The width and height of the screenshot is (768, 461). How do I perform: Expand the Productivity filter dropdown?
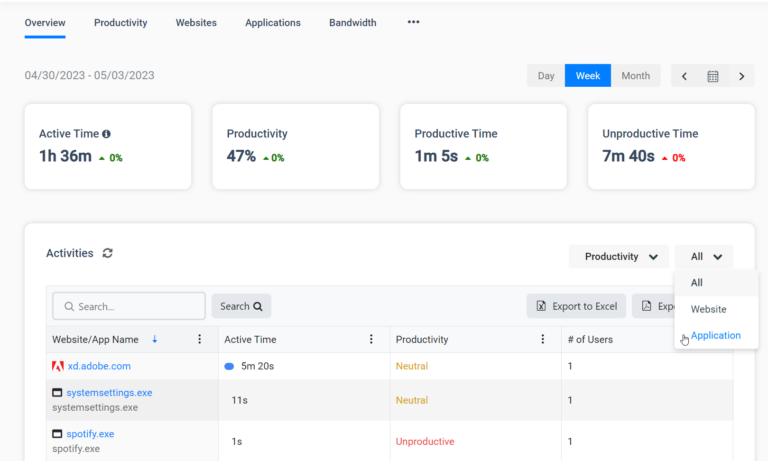619,257
